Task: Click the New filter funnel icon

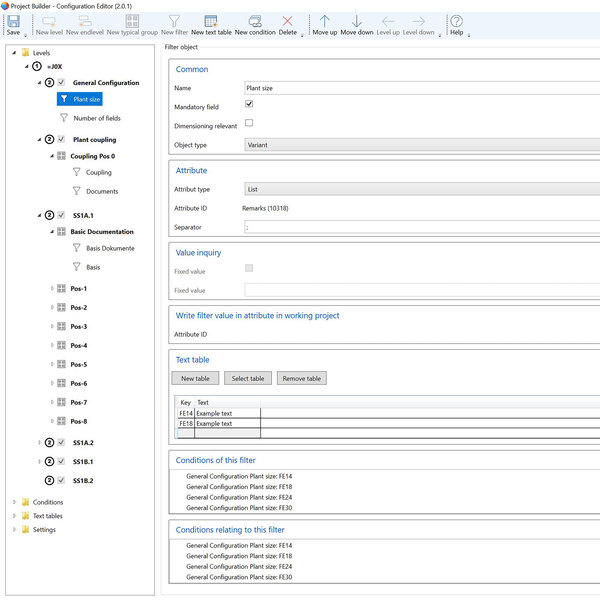Action: pyautogui.click(x=174, y=21)
